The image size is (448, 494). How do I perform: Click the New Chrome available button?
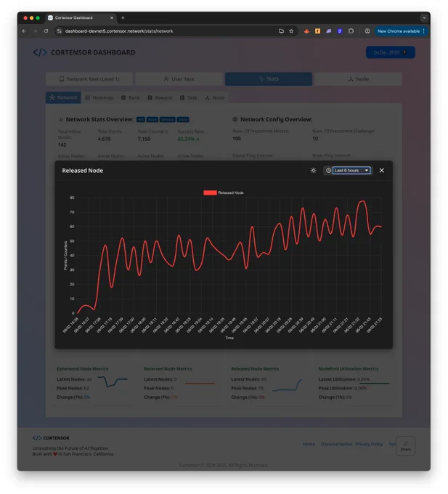[x=401, y=31]
